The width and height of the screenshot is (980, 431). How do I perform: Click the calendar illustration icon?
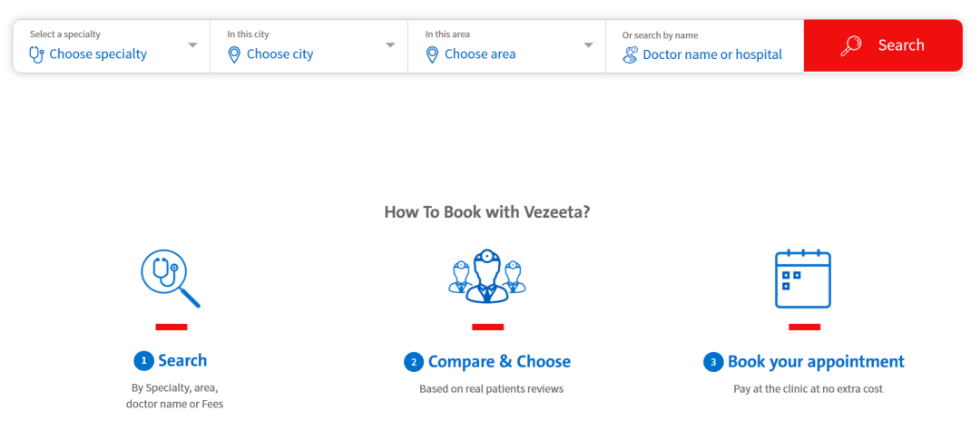(803, 279)
